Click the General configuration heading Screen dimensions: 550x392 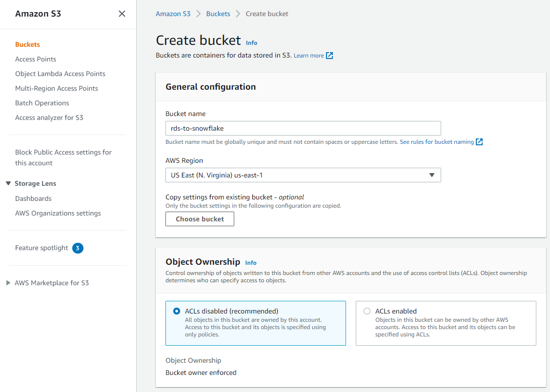[210, 87]
